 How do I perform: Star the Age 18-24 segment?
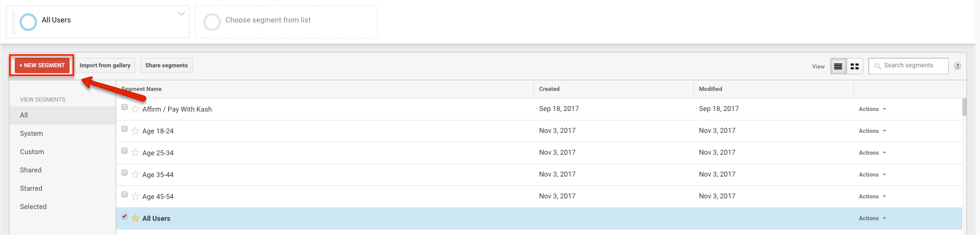tap(135, 131)
